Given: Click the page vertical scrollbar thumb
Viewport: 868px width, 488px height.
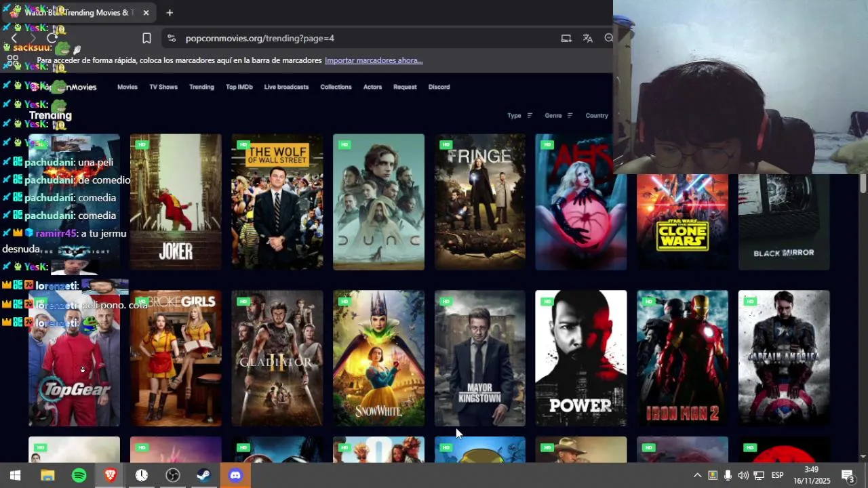Looking at the screenshot, I should [863, 182].
